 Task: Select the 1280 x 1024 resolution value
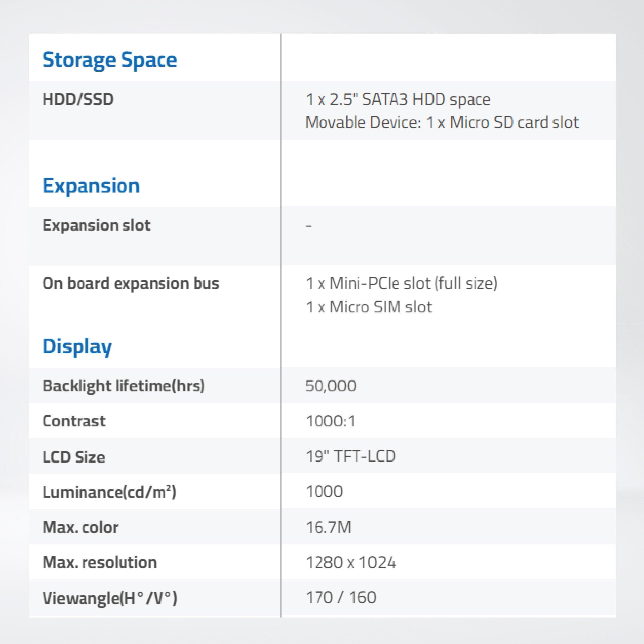351,563
